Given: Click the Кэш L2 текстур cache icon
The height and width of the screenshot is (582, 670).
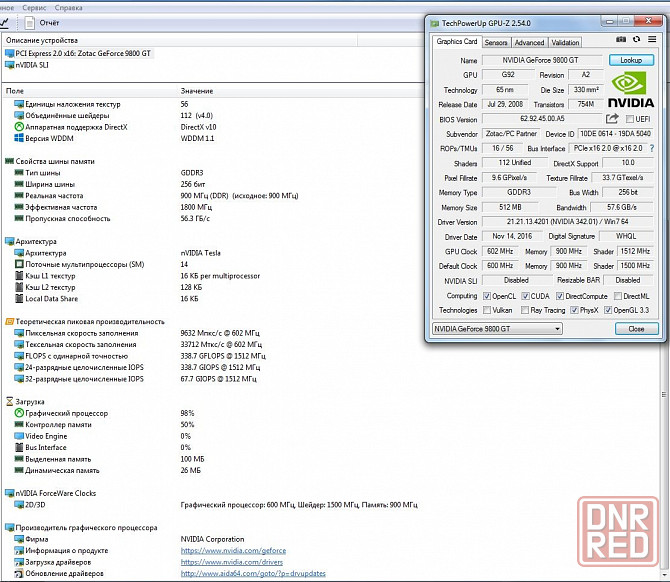Looking at the screenshot, I should click(x=19, y=287).
